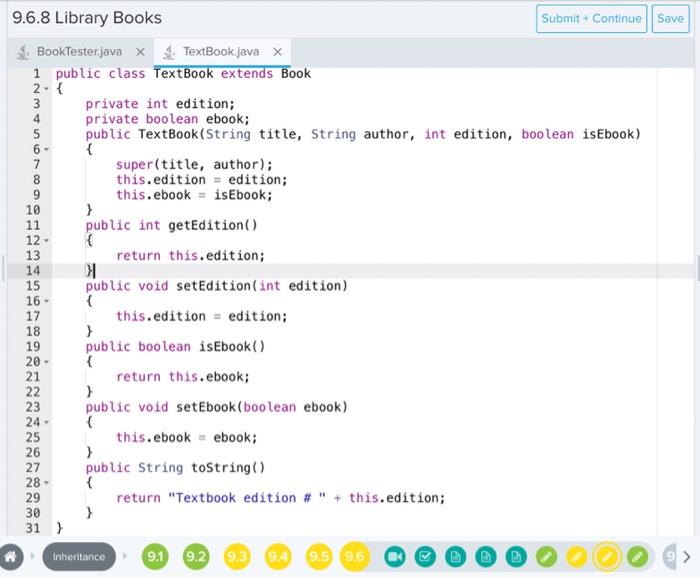
Task: Click 'public void setEdition(int edition)' declaration
Action: (x=217, y=286)
